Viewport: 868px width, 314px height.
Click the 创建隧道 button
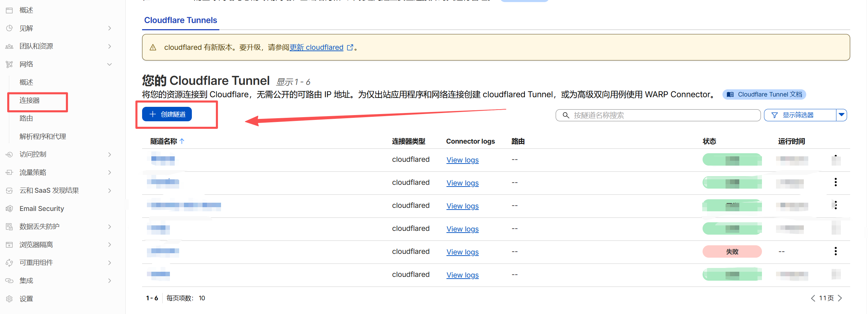click(x=167, y=114)
